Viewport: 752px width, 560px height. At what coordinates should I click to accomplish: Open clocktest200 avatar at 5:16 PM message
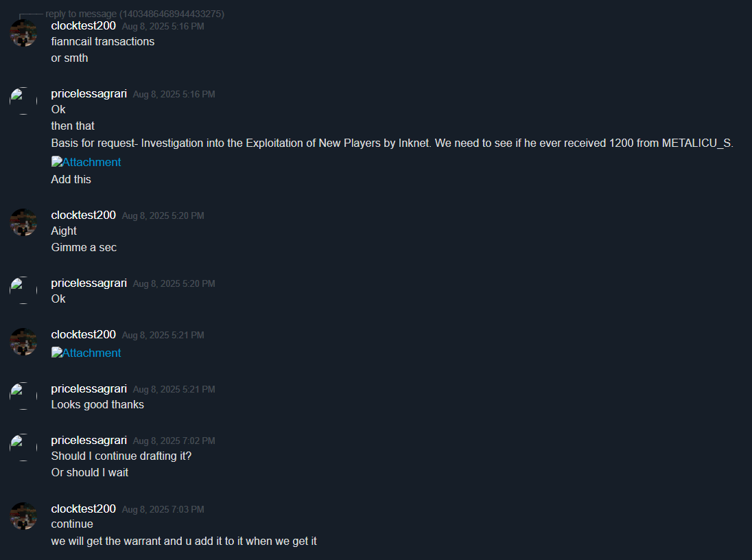[23, 33]
